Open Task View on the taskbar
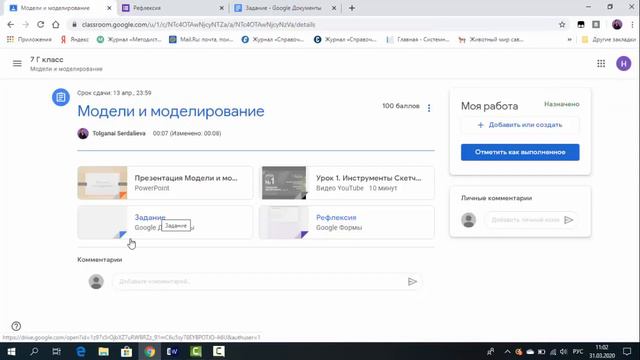The image size is (640, 360). (x=57, y=351)
